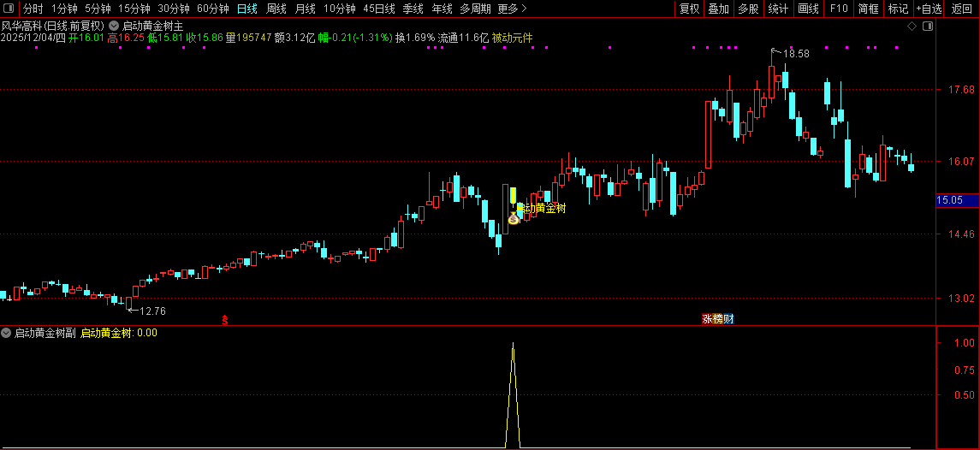This screenshot has width=980, height=450.
Task: Click the 被动元件 sector label
Action: tap(513, 38)
